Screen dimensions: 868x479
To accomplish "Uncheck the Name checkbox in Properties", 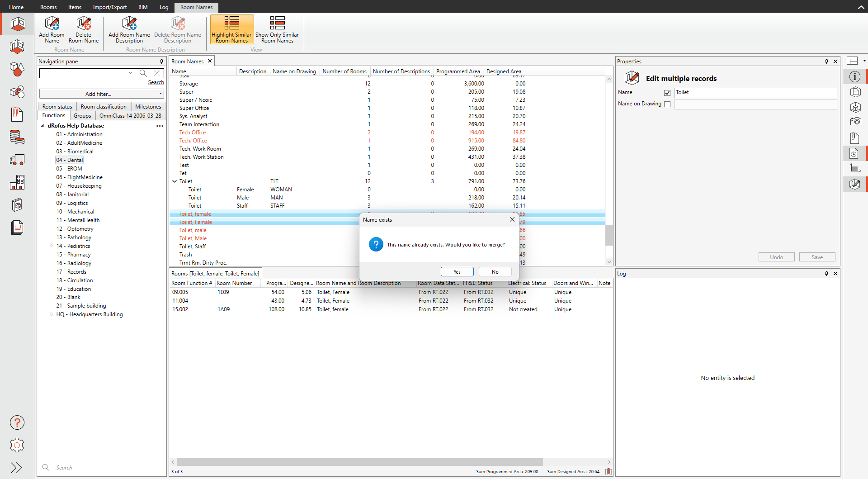I will point(667,93).
